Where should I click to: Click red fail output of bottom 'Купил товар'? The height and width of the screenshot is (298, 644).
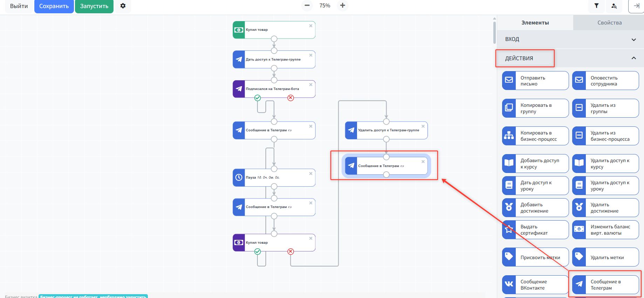(x=290, y=251)
